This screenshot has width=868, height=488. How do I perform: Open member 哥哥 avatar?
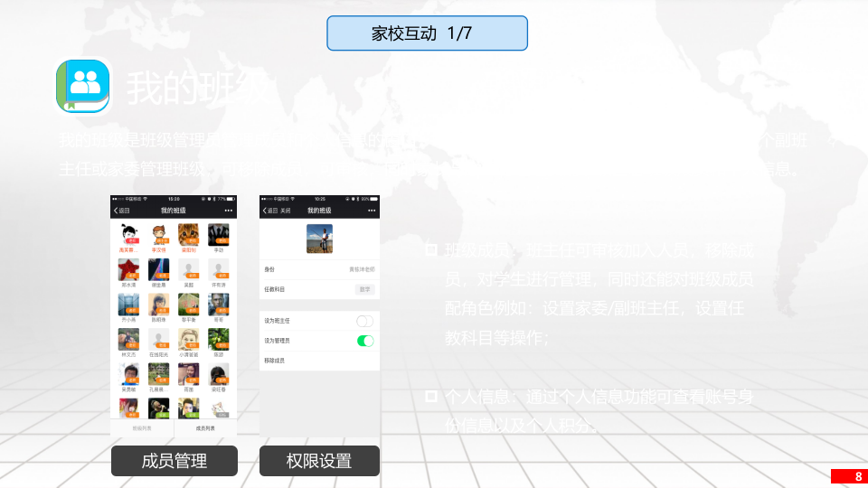[x=218, y=305]
